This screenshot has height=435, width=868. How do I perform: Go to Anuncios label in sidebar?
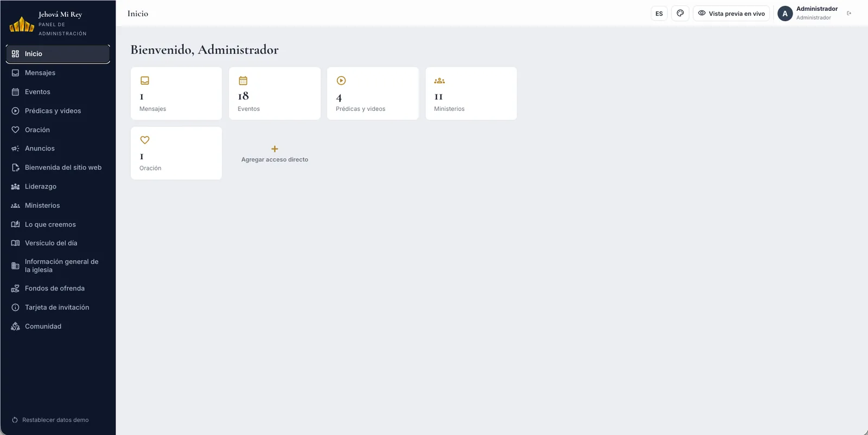(40, 148)
